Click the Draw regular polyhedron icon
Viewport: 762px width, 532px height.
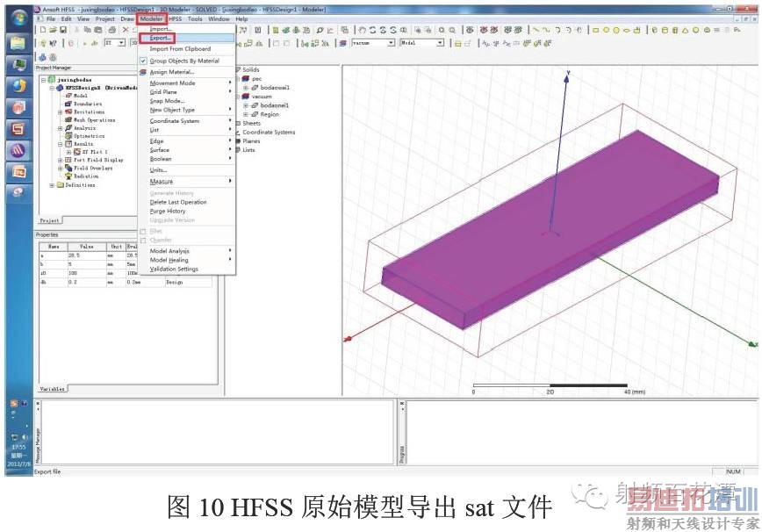point(675,30)
